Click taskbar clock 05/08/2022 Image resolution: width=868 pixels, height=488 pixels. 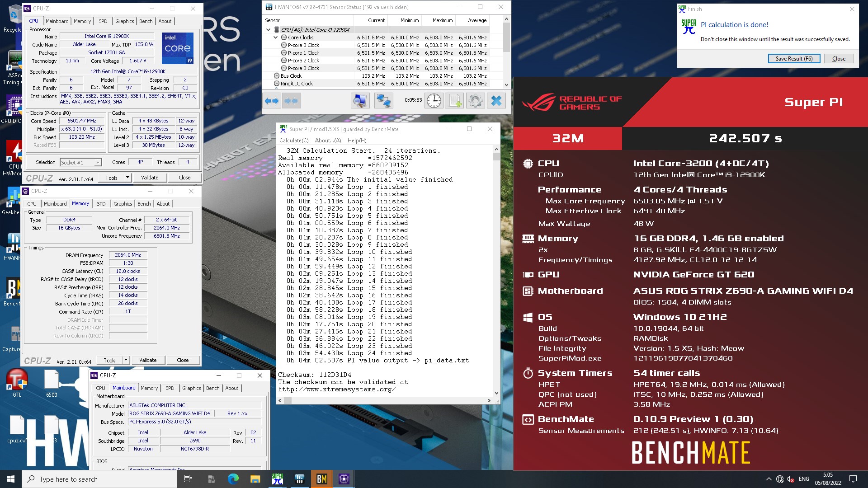tap(828, 479)
